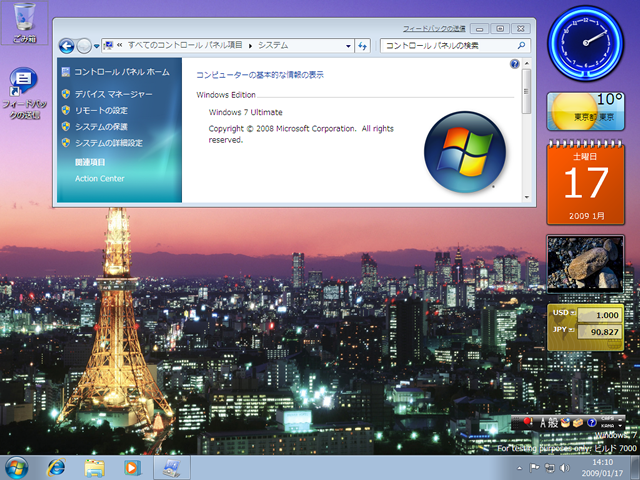Open Windows Explorer folder icon in taskbar

95,467
